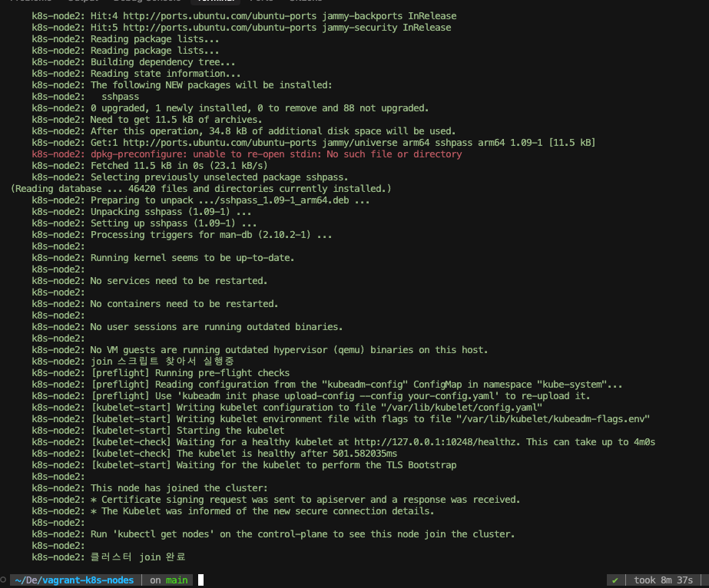Click the 'Reading state information...' line
This screenshot has height=588, width=709.
point(136,74)
